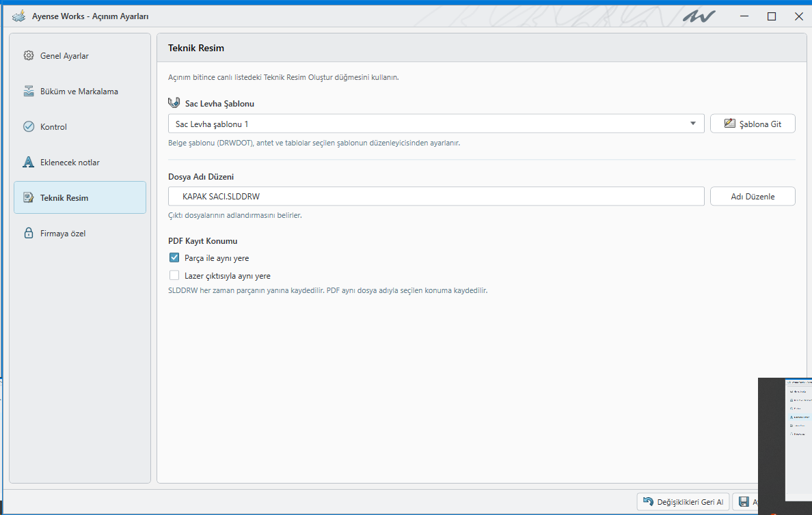812x515 pixels.
Task: Click the Firmaya özel lock icon
Action: [29, 233]
